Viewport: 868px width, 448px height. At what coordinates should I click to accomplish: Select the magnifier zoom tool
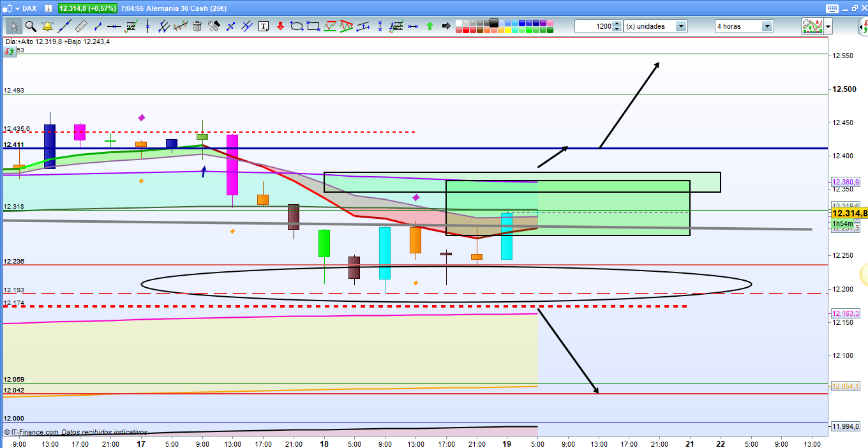point(31,26)
